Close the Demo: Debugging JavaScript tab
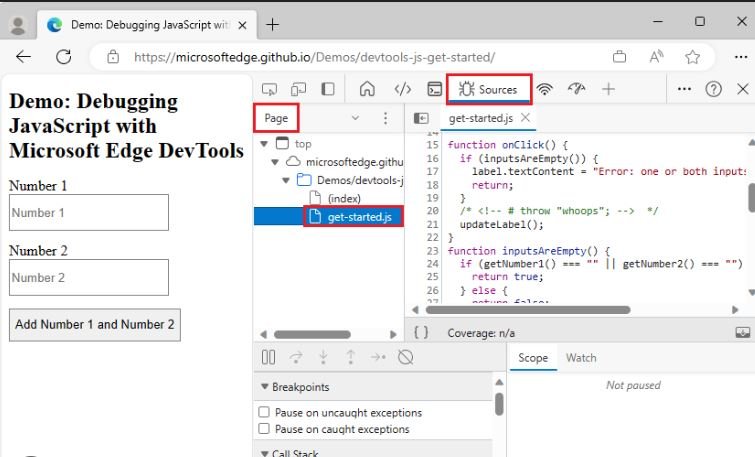The width and height of the screenshot is (755, 457). [242, 25]
